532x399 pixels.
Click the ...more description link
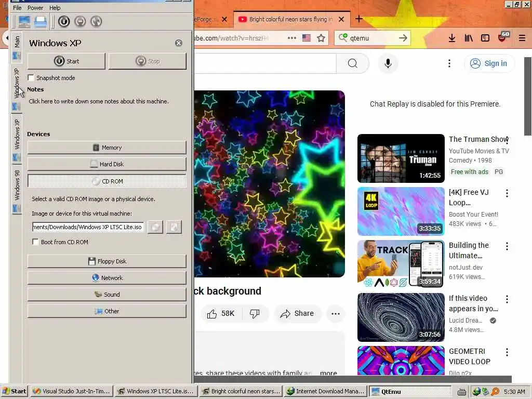coord(328,373)
